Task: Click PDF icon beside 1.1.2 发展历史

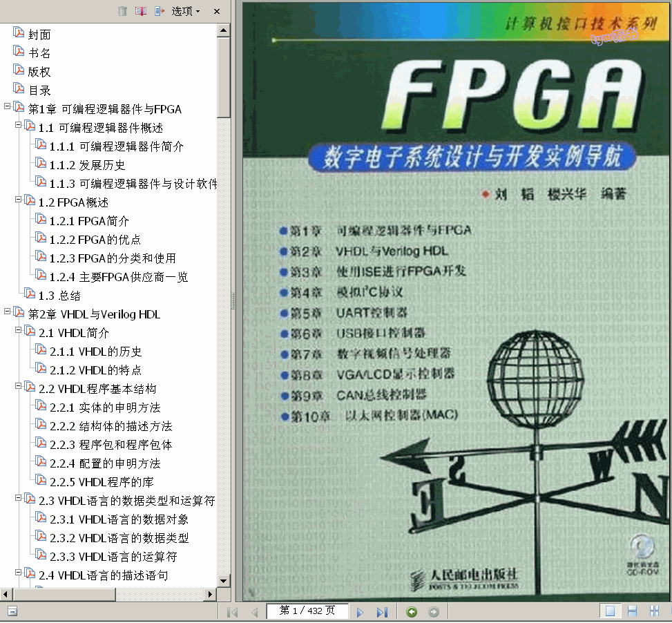Action: tap(41, 163)
